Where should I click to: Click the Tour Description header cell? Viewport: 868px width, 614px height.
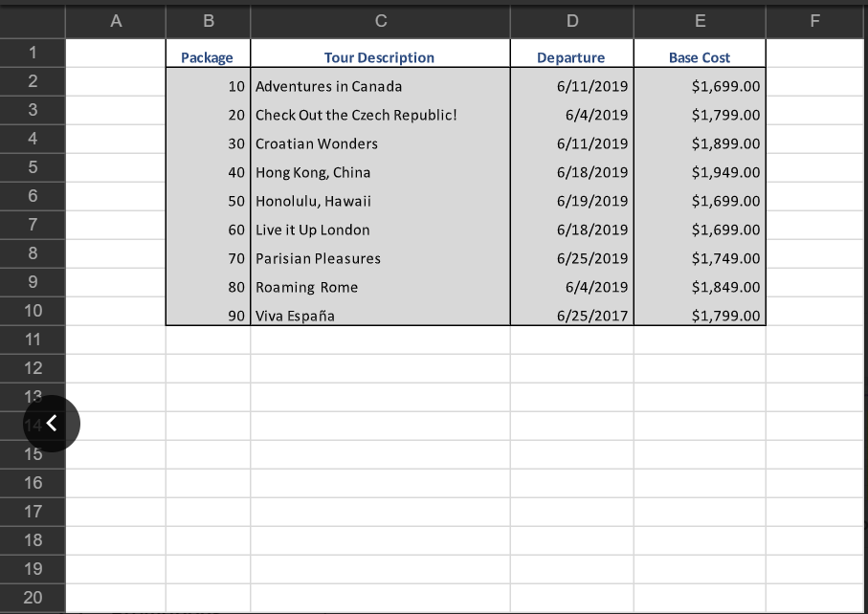(x=380, y=57)
